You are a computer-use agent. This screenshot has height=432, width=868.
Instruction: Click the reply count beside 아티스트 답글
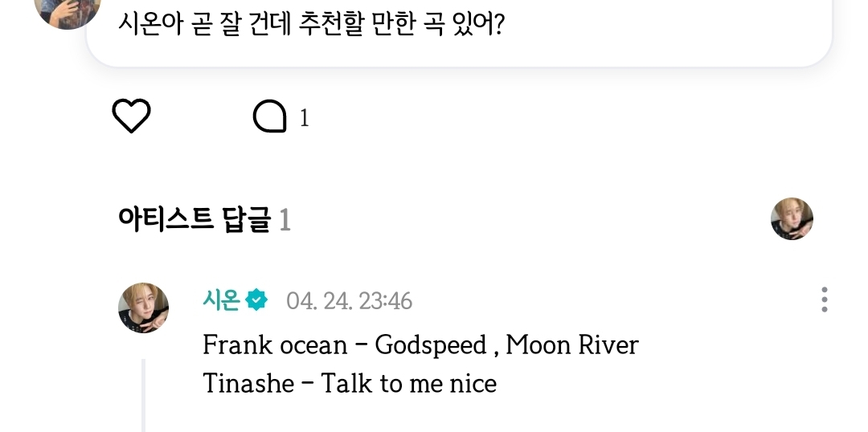click(285, 219)
